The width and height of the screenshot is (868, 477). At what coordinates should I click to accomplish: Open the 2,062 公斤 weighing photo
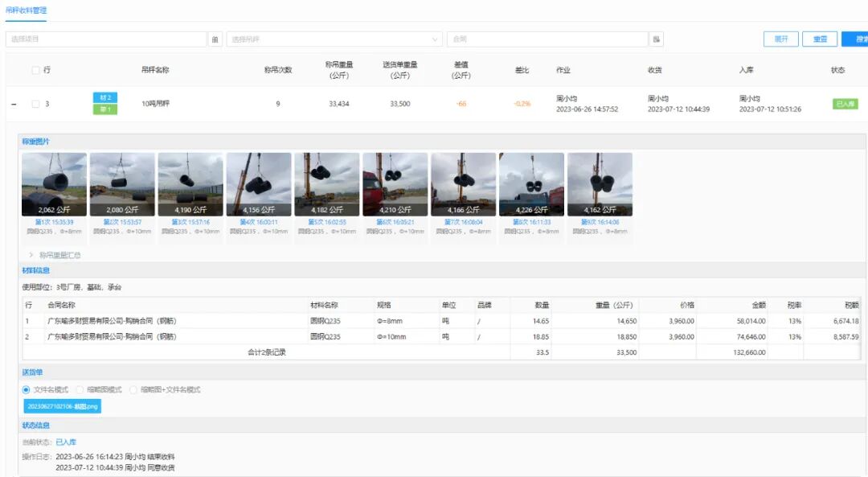(54, 184)
